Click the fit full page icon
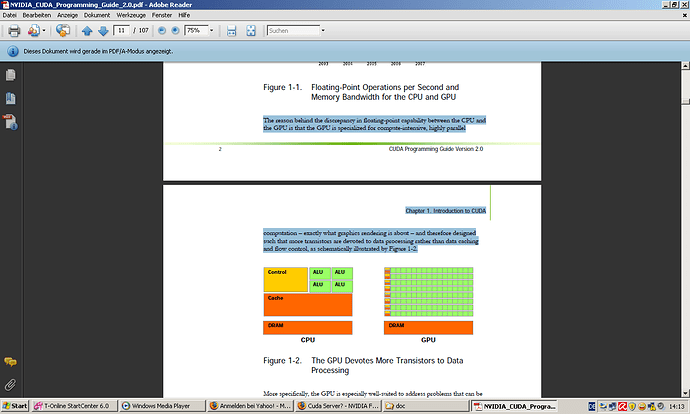Screen dimensions: 690x414 tap(251, 30)
